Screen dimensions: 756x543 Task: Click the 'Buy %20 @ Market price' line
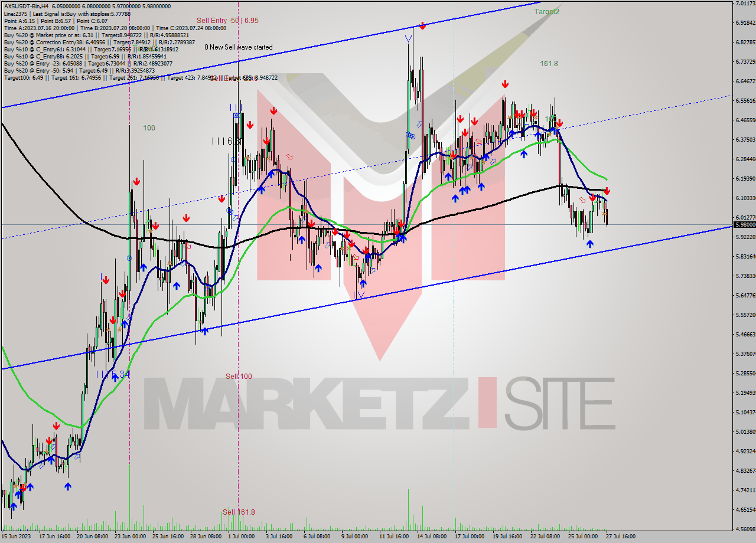tap(96, 35)
